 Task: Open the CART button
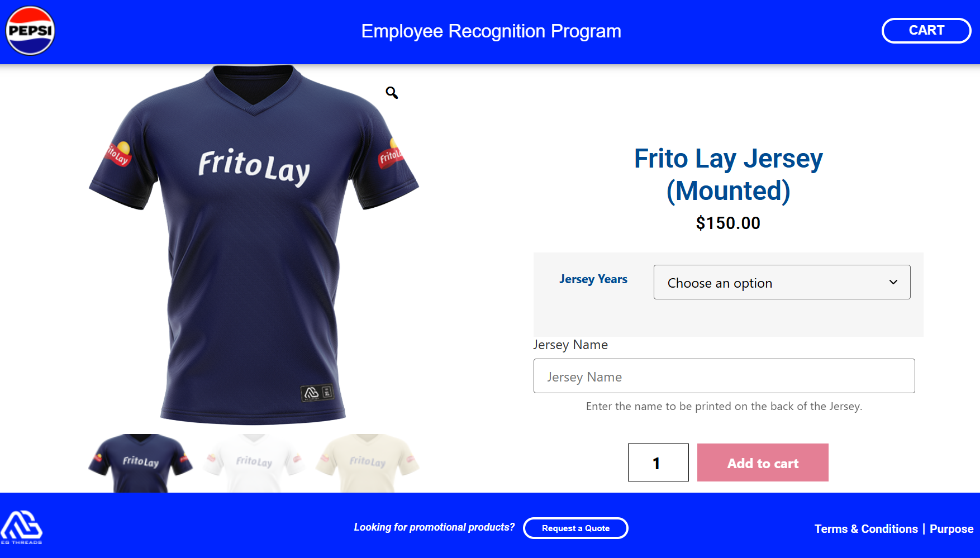tap(926, 31)
